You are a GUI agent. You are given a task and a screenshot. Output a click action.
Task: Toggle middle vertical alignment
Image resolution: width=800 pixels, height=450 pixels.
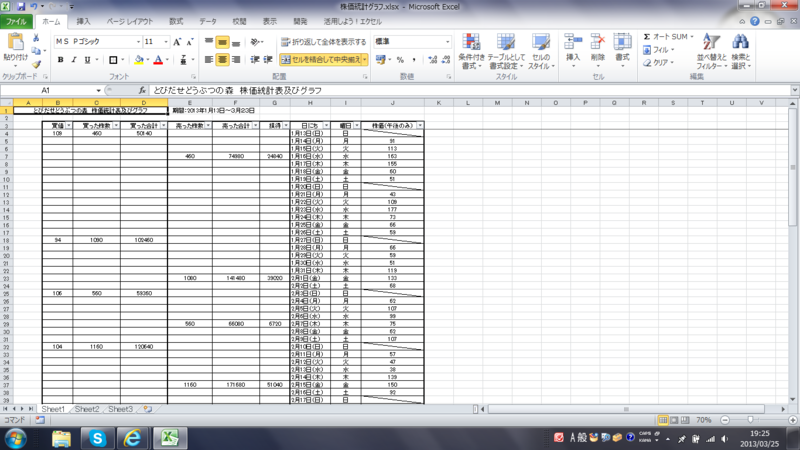(x=222, y=42)
